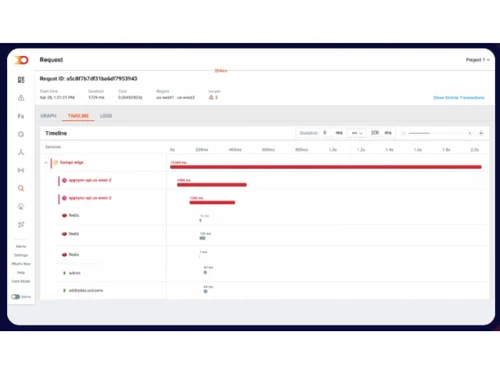Click the duration maximum 200 input field
This screenshot has width=500, height=375.
tap(376, 133)
